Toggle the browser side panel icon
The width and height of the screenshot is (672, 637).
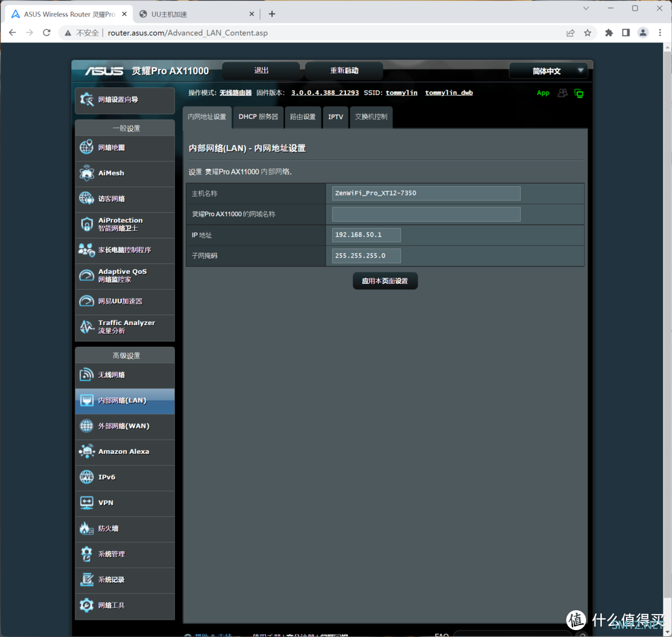coord(626,33)
